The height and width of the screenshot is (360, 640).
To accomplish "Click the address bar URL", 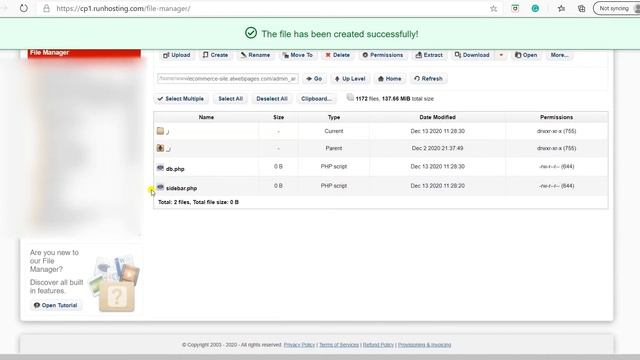I will (x=123, y=9).
